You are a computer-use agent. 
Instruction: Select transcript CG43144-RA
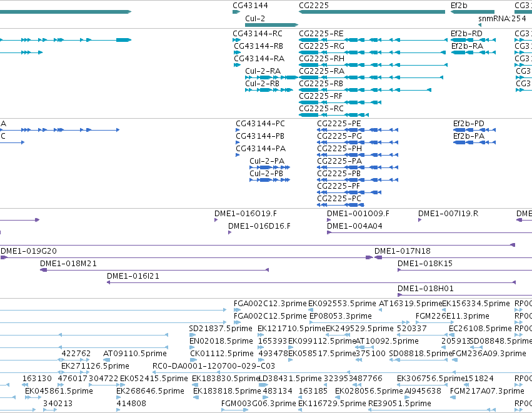tap(259, 59)
